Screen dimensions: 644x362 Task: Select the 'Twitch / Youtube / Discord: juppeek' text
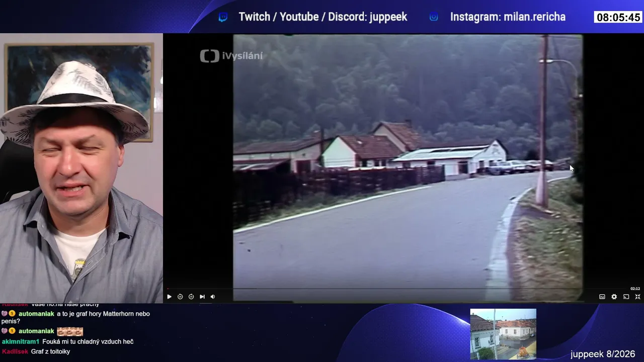[323, 17]
